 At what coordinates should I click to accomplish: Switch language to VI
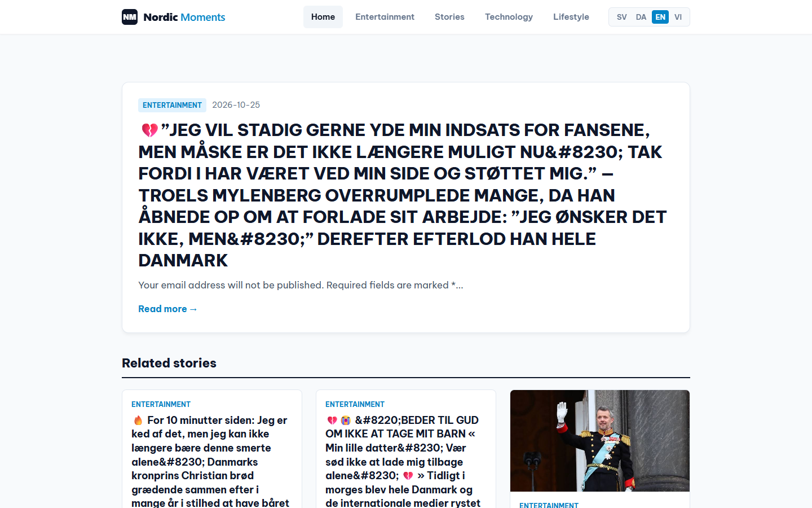[678, 17]
